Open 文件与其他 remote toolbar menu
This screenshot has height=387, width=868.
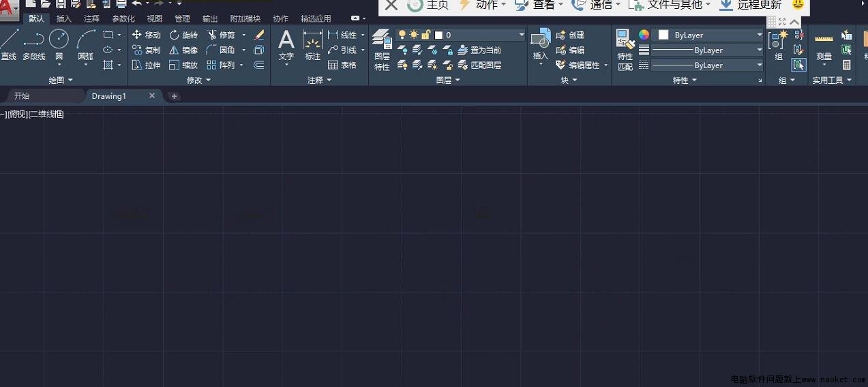(669, 5)
